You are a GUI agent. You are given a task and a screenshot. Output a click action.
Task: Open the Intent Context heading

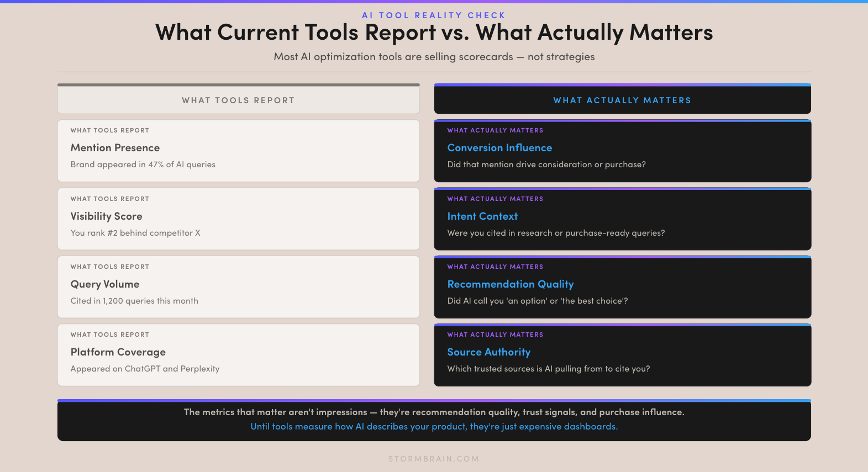(x=482, y=216)
